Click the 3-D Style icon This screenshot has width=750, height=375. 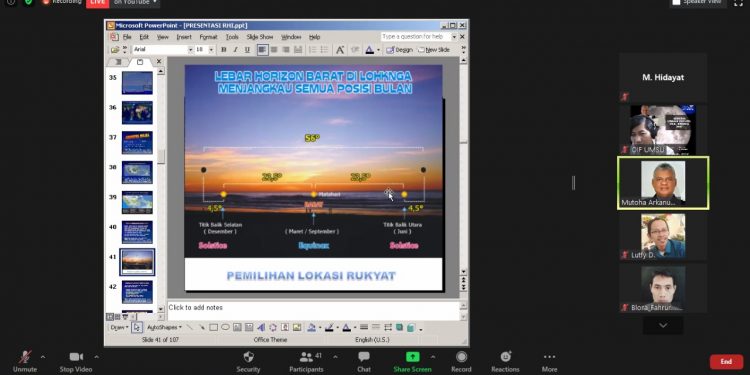point(411,327)
